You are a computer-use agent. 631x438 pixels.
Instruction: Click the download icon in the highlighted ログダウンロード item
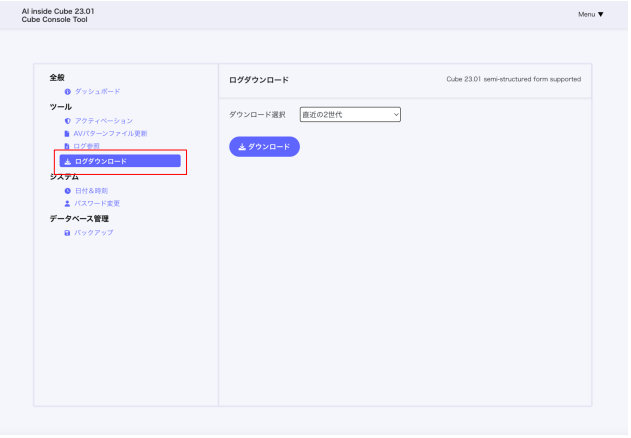67,161
